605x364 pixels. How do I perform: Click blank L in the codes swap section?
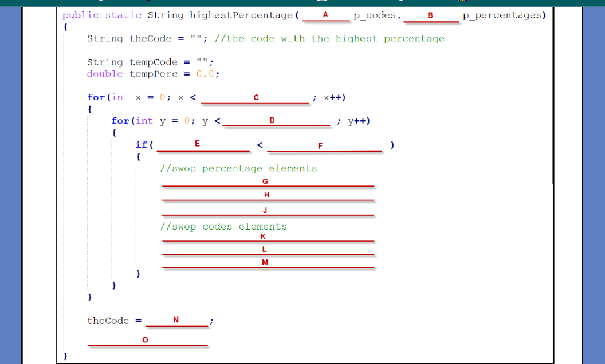tap(268, 252)
